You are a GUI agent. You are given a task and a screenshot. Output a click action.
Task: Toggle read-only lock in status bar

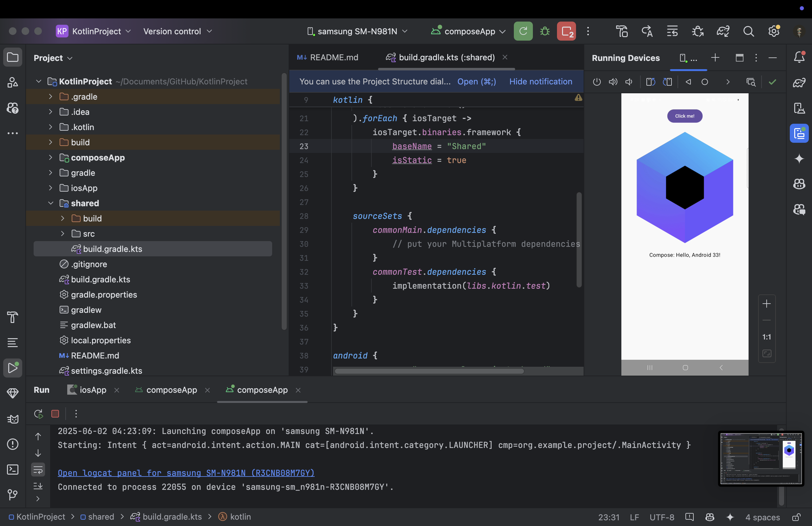coord(796,517)
